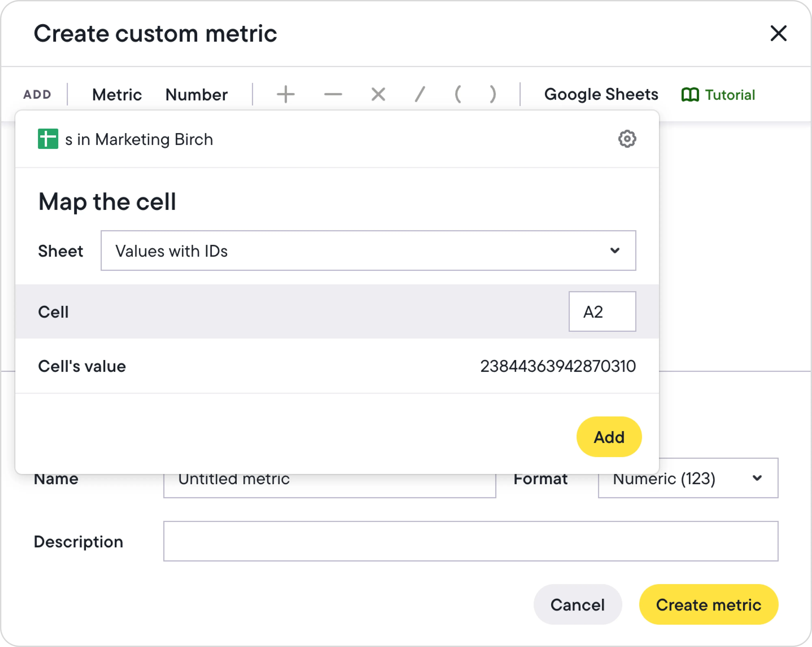The image size is (812, 647).
Task: Insert the multiplication operator
Action: [x=378, y=94]
